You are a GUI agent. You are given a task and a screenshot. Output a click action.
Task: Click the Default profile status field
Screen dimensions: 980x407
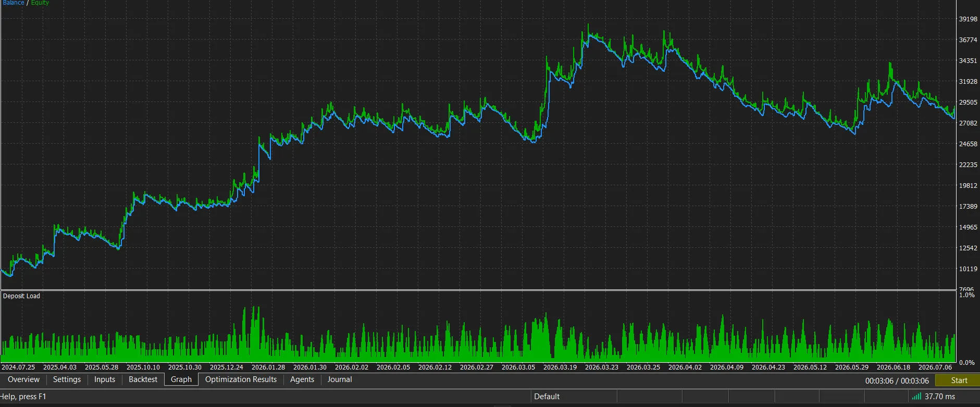tap(574, 397)
